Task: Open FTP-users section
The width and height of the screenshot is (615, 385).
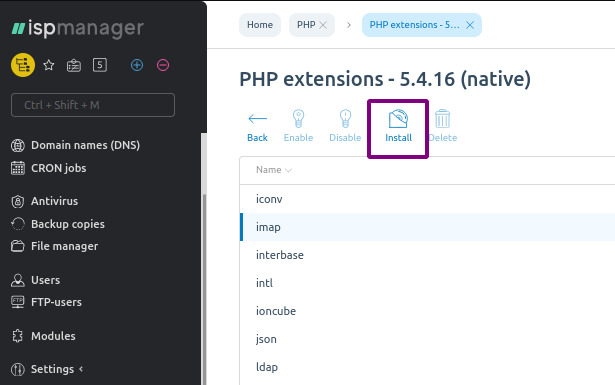Action: click(56, 302)
